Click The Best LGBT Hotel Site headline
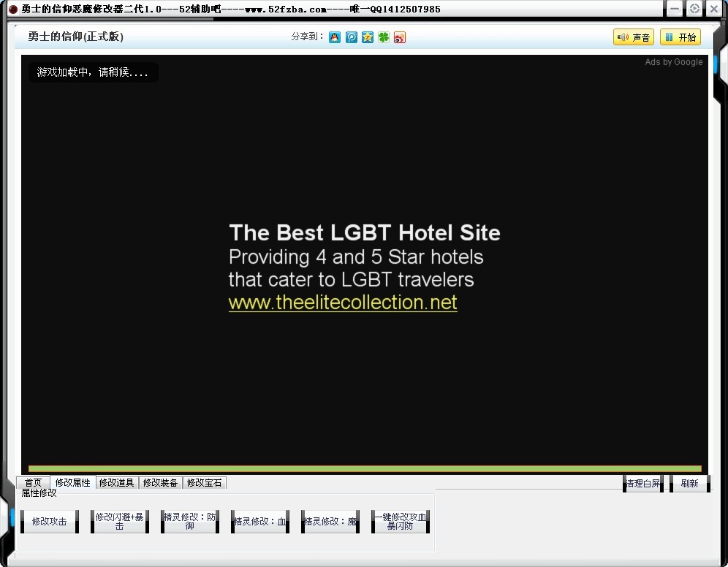Image resolution: width=728 pixels, height=567 pixels. 365,232
